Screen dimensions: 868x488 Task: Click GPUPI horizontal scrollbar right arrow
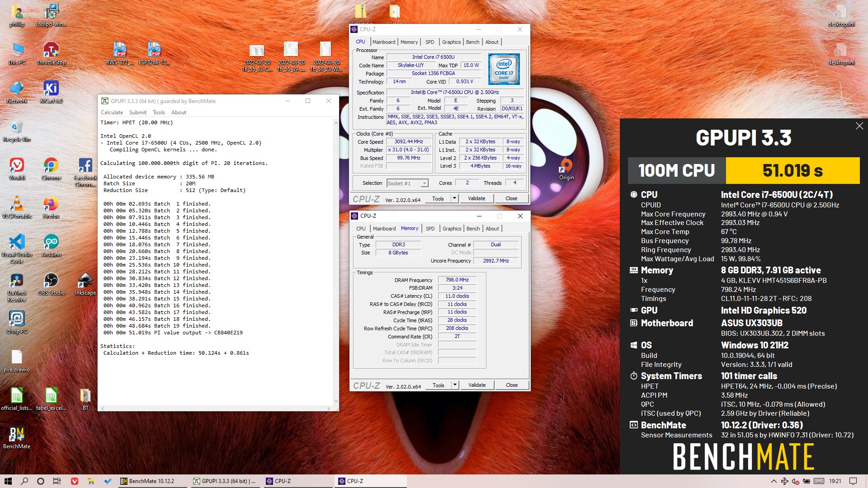pyautogui.click(x=329, y=408)
